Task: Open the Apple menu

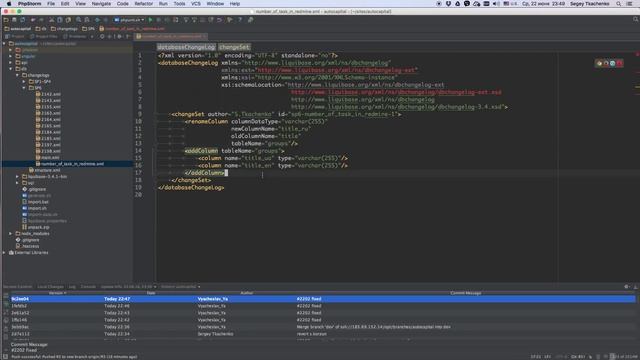Action: (x=9, y=4)
